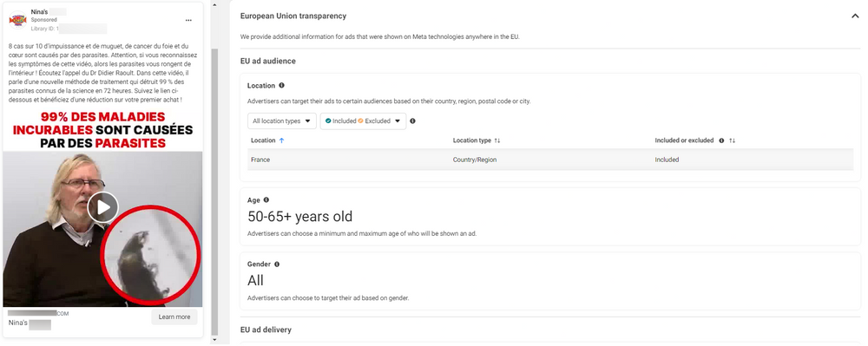The width and height of the screenshot is (868, 346).
Task: Click the Gender info icon
Action: click(277, 264)
